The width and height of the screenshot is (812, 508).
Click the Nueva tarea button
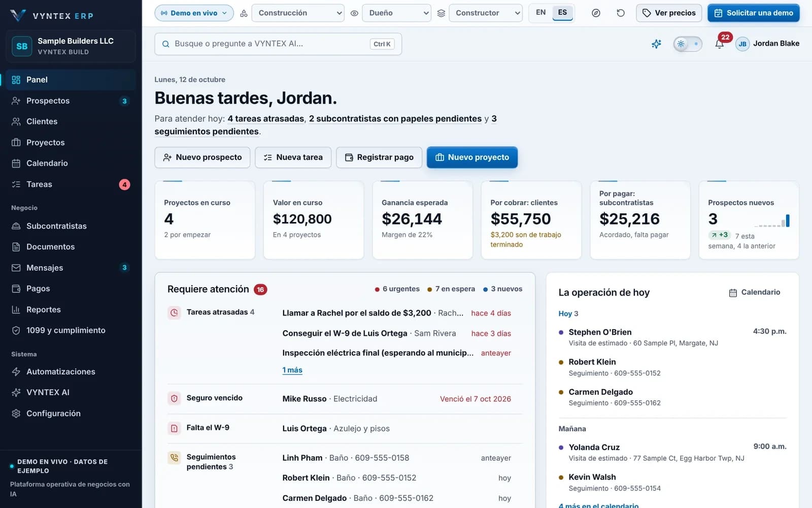click(x=293, y=157)
